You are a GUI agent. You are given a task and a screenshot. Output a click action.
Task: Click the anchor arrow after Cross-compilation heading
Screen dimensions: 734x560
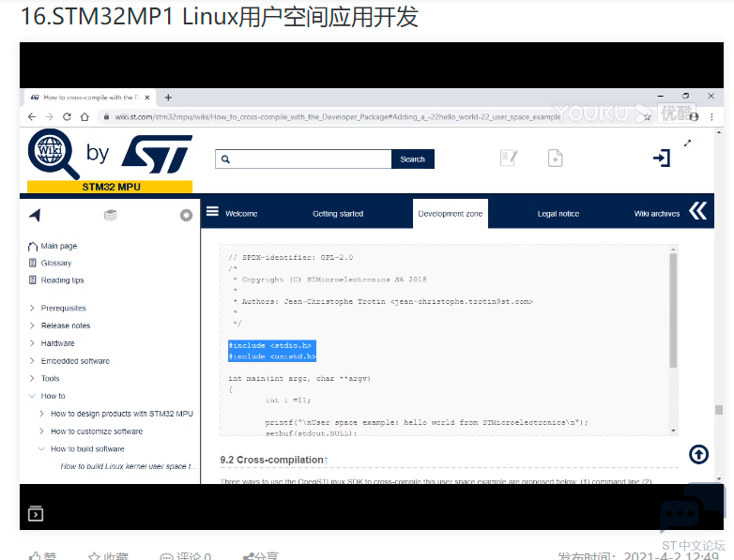tap(327, 461)
